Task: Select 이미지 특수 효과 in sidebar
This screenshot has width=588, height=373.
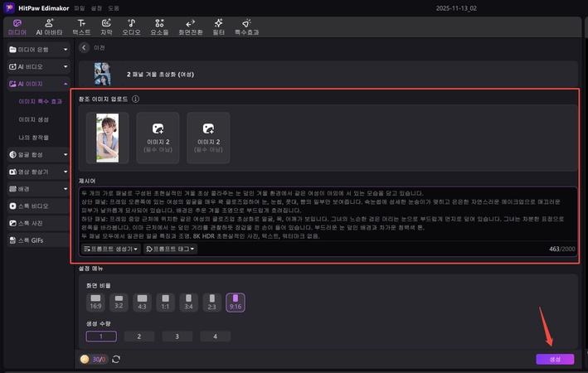Action: click(x=40, y=102)
